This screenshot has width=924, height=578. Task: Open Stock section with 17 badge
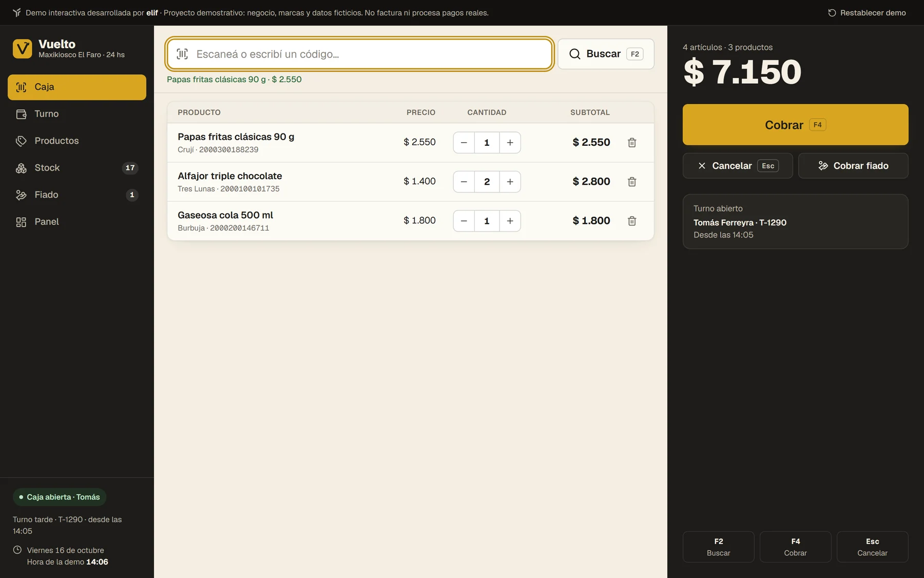click(77, 168)
